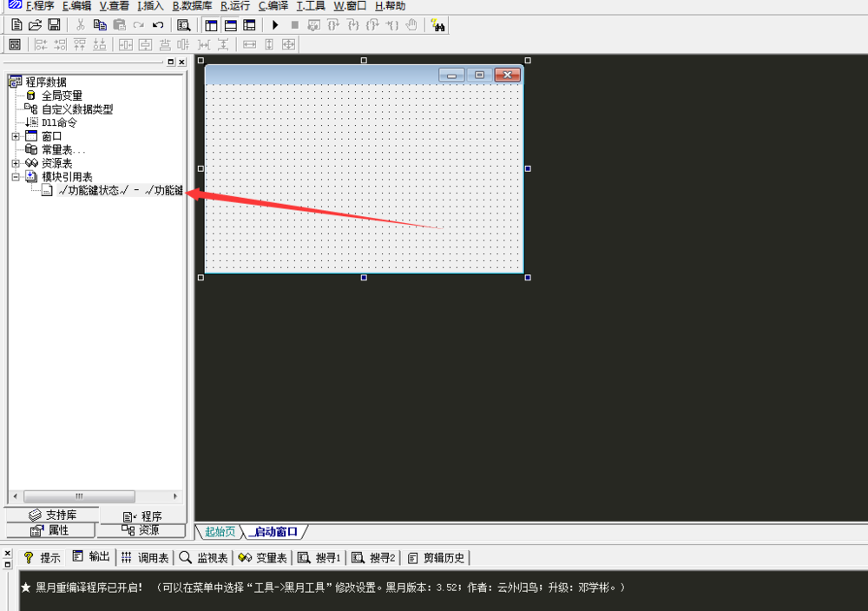Collapse the 模块引用表 tree node
This screenshot has height=611, width=868.
click(16, 177)
